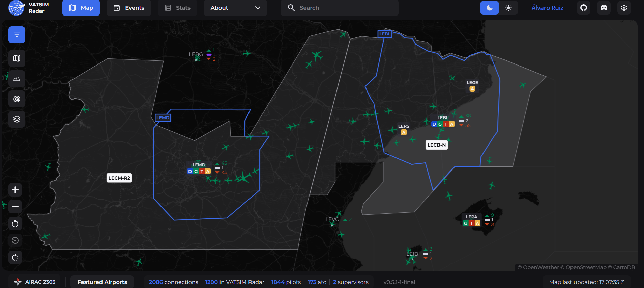Click the LECM-R2 sector label
The width and height of the screenshot is (644, 288).
119,178
